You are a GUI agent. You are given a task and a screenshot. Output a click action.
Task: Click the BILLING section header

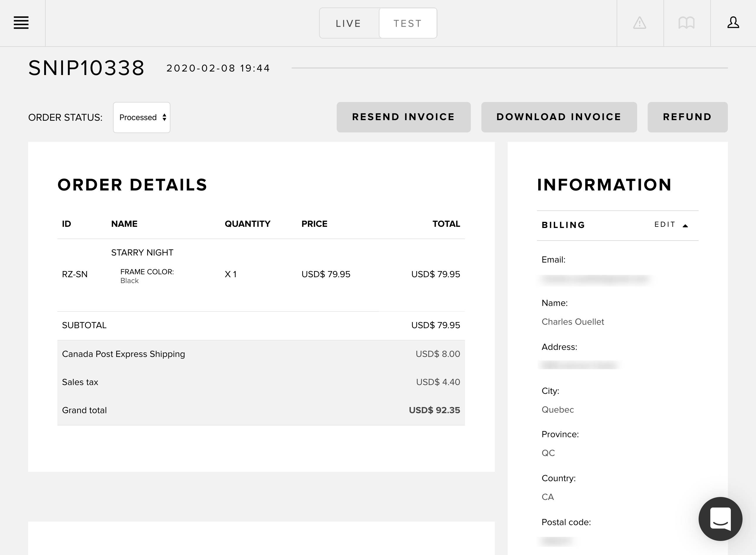coord(563,225)
